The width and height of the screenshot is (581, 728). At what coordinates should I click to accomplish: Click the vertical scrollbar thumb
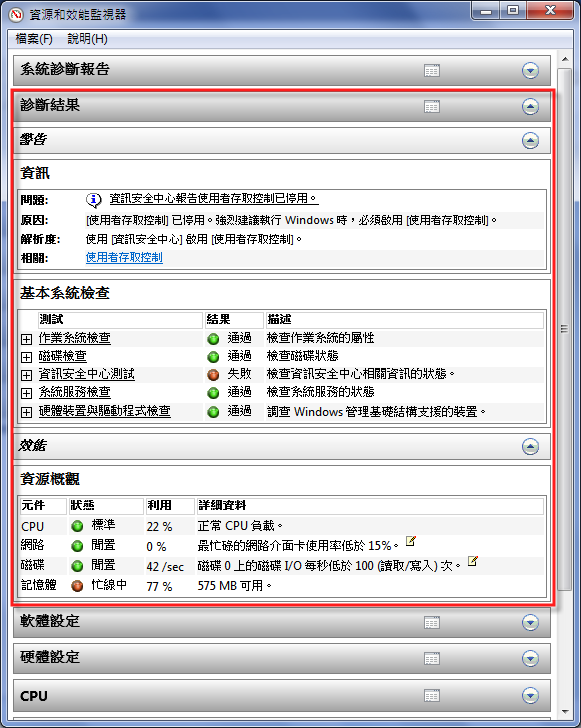(565, 329)
